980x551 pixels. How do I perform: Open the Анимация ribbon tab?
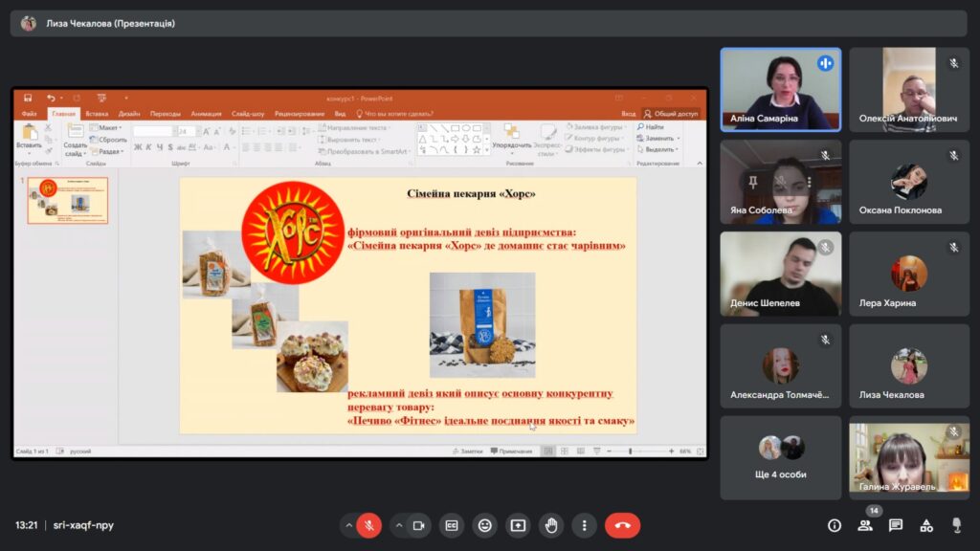(207, 114)
